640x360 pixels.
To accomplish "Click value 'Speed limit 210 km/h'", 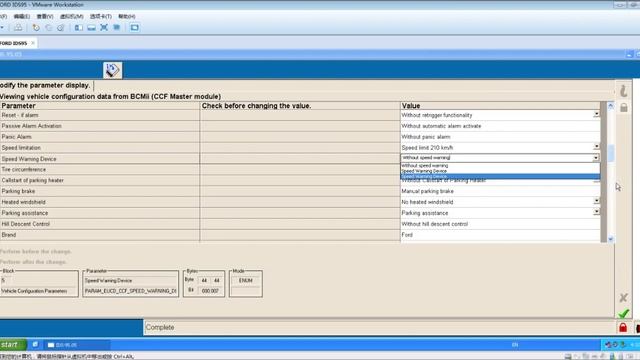I will [427, 148].
